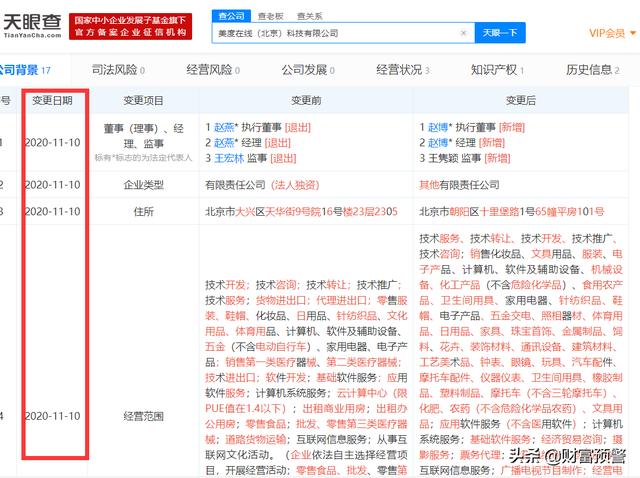Click the 住所 change item cell

point(143,211)
